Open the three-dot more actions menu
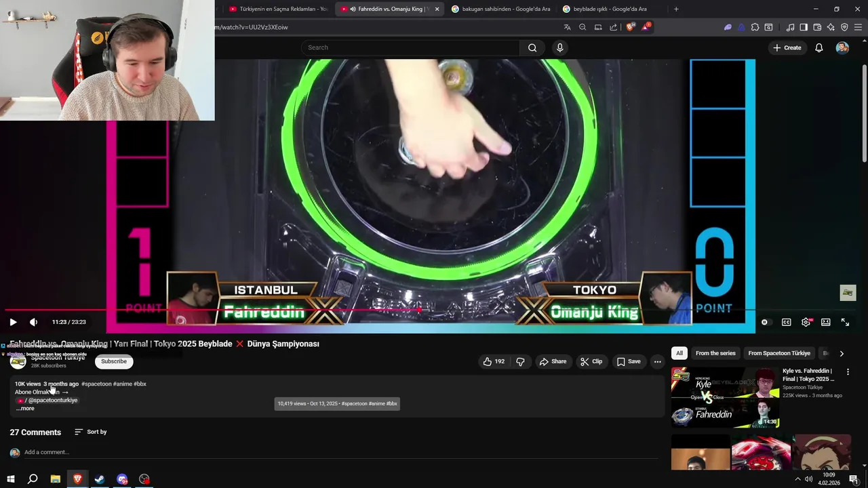The width and height of the screenshot is (868, 488). click(x=657, y=361)
